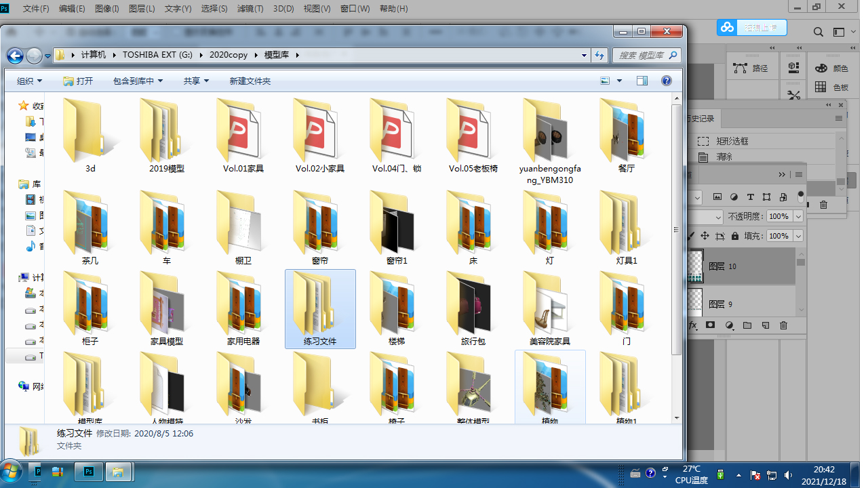Screen dimensions: 868x488
Task: Filter layers by shape icon
Action: coord(766,197)
